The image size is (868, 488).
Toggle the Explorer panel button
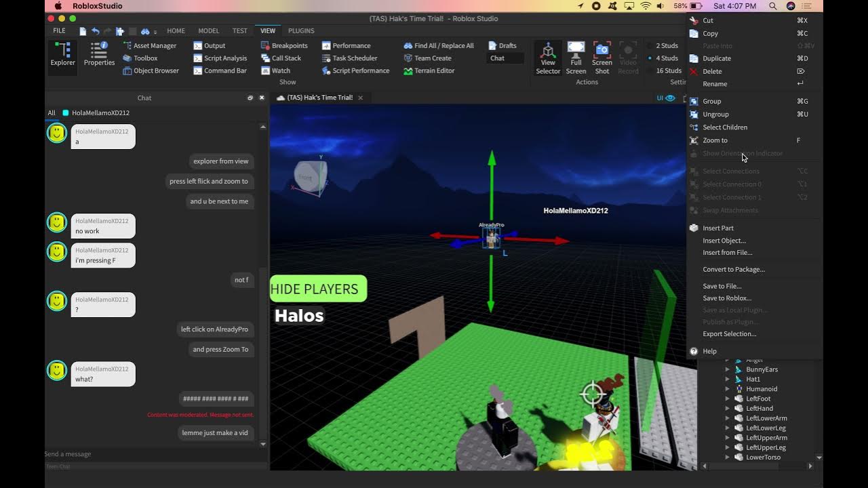[x=62, y=54]
